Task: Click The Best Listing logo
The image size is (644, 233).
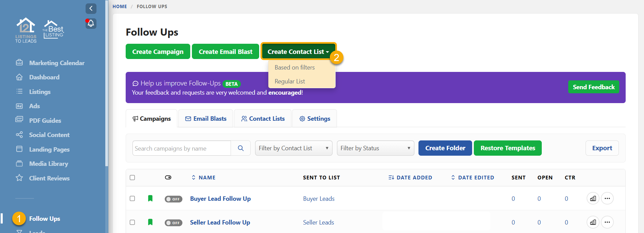Action: 53,29
